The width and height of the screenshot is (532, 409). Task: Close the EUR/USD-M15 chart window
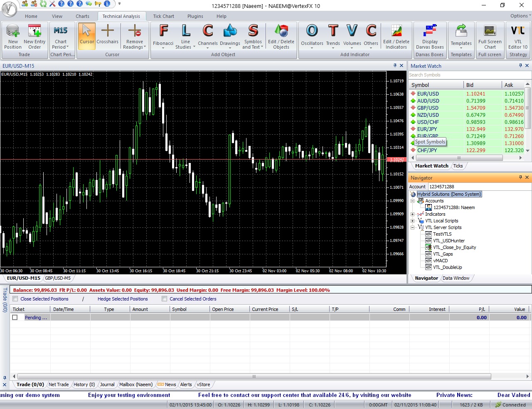pos(401,66)
